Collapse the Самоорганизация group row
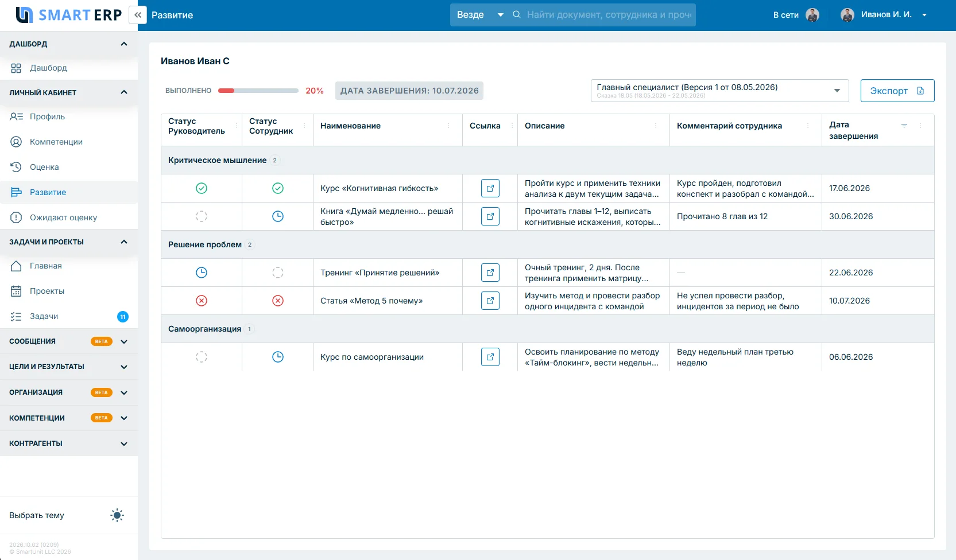The width and height of the screenshot is (956, 560). [548, 329]
